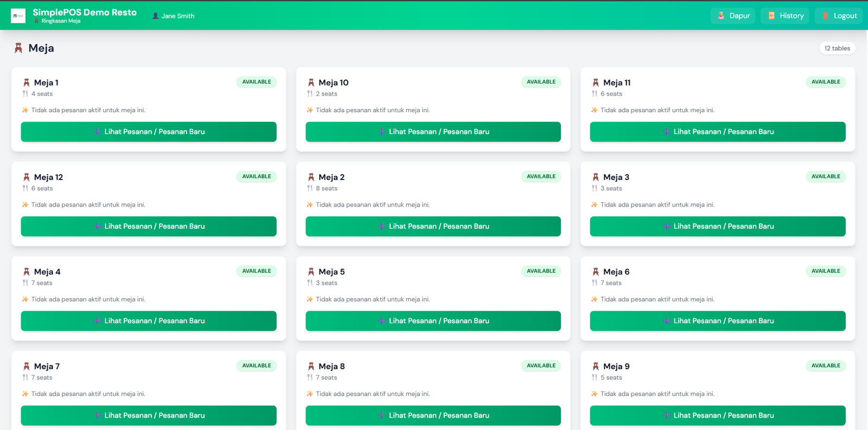Select Pesanan Baru button for Meja 9
Image resolution: width=868 pixels, height=430 pixels.
718,415
